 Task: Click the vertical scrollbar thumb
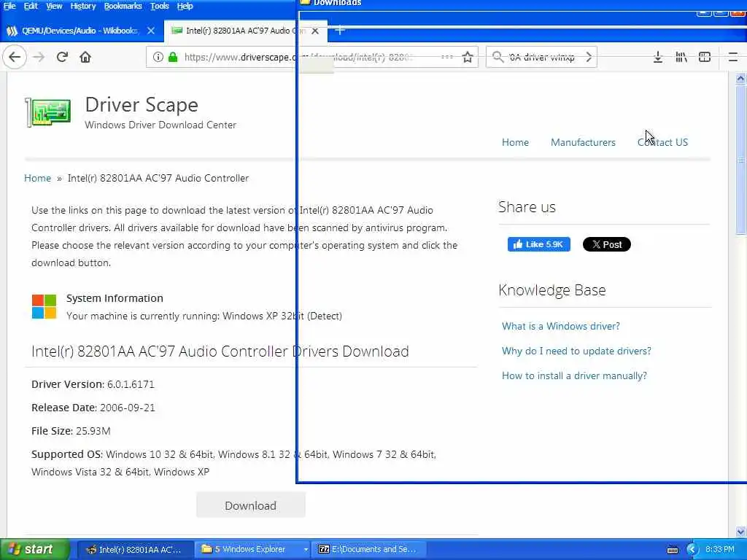coord(740,160)
